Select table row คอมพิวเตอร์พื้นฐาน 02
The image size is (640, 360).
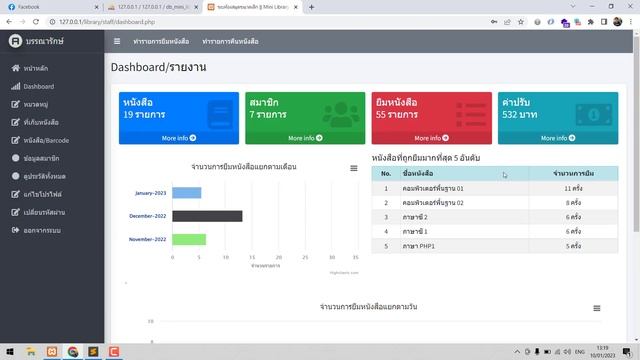click(x=495, y=203)
